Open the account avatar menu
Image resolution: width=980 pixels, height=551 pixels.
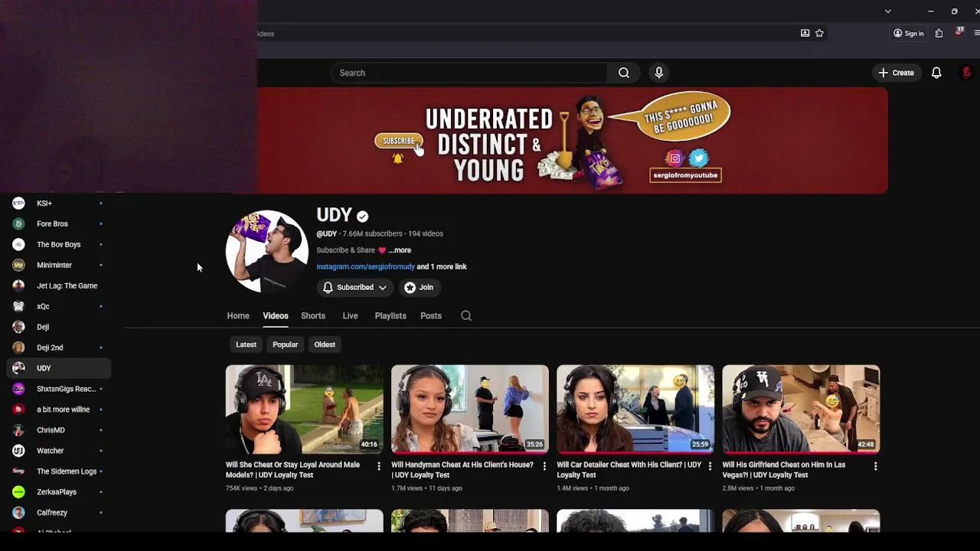[966, 73]
